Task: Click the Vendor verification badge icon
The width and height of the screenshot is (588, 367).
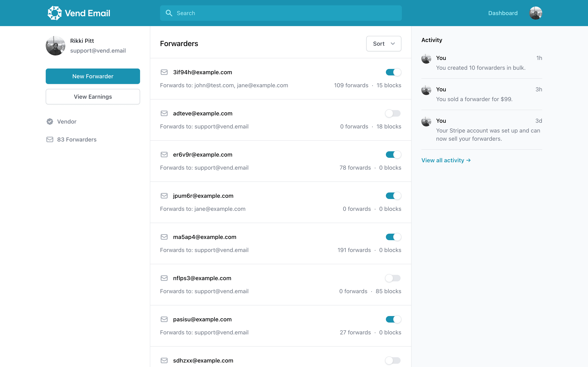Action: (50, 121)
